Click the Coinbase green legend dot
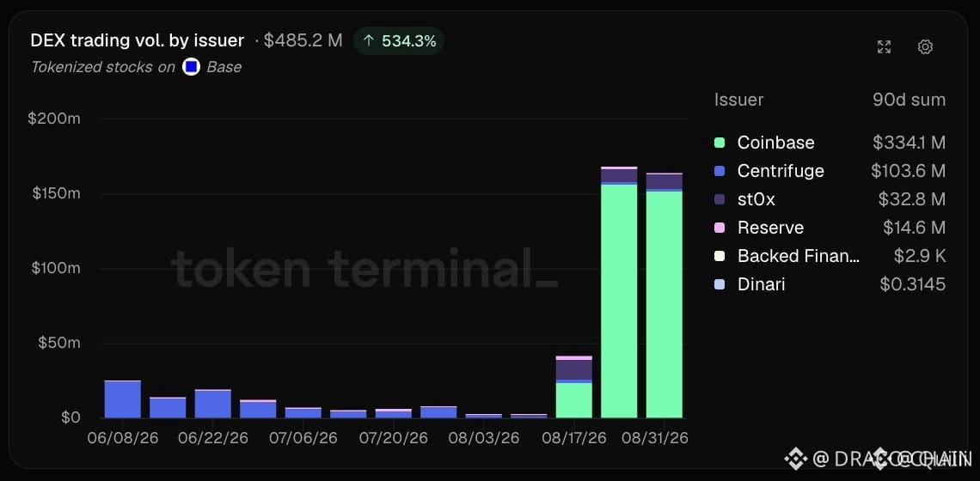Image resolution: width=980 pixels, height=481 pixels. [x=720, y=143]
